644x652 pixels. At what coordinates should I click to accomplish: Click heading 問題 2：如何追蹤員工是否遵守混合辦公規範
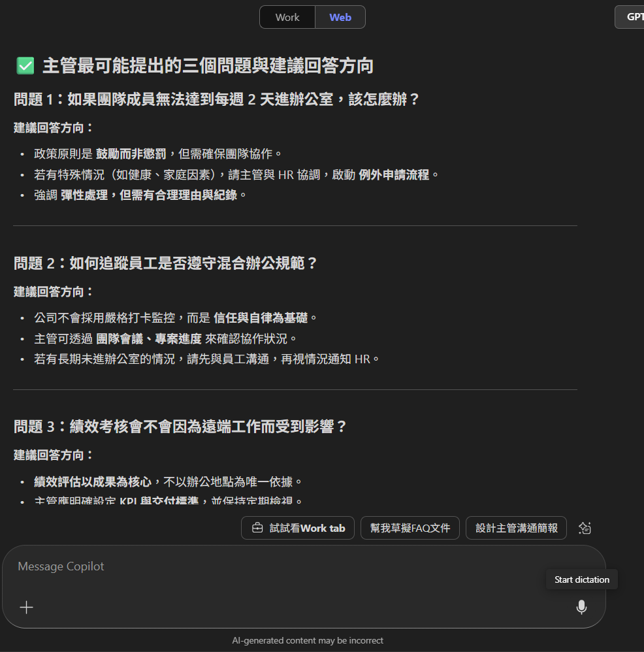click(x=165, y=263)
